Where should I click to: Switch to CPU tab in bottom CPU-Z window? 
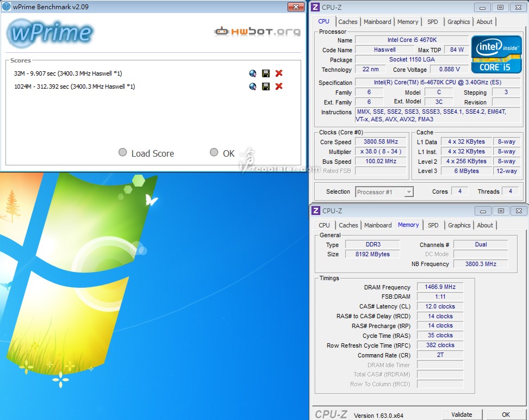(324, 225)
